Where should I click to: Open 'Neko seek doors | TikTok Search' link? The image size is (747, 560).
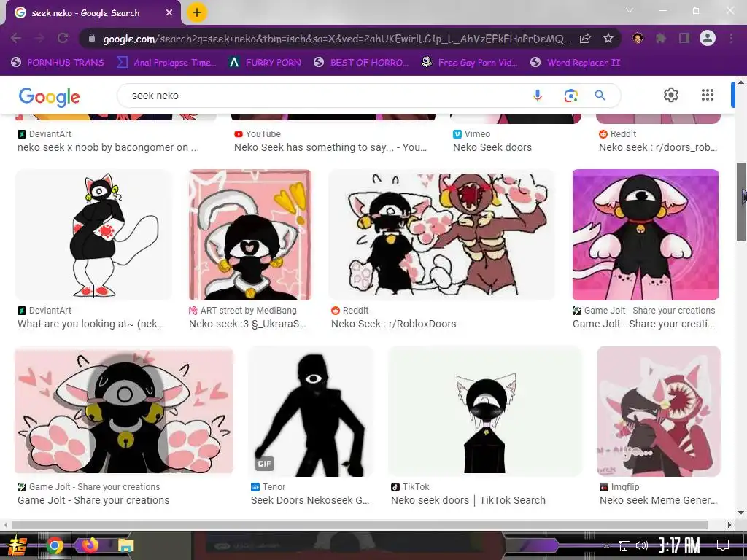468,500
